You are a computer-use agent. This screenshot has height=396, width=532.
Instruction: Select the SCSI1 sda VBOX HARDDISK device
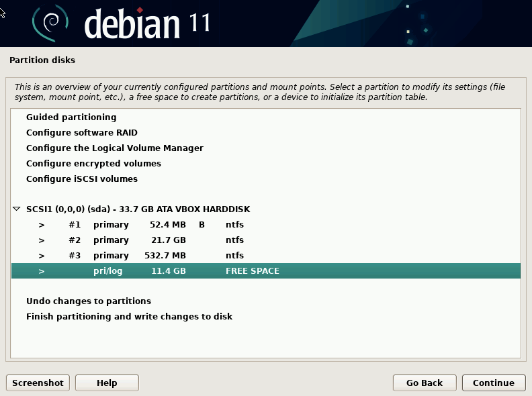point(138,209)
